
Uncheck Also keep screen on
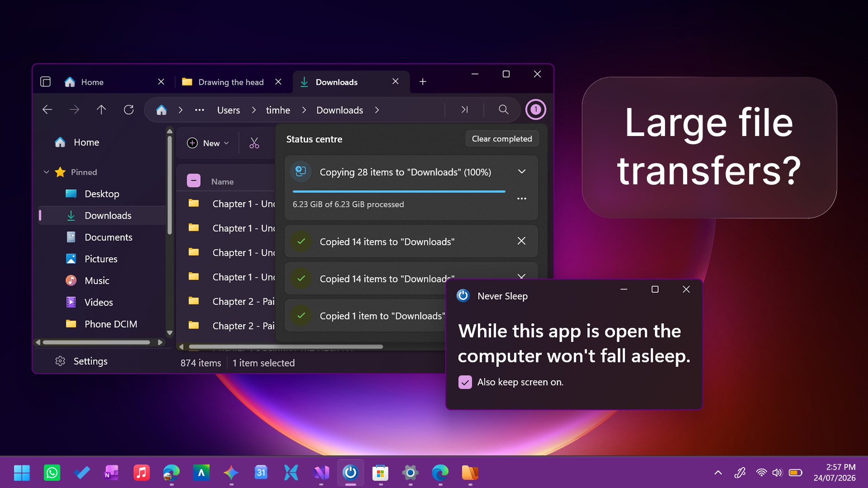click(465, 382)
